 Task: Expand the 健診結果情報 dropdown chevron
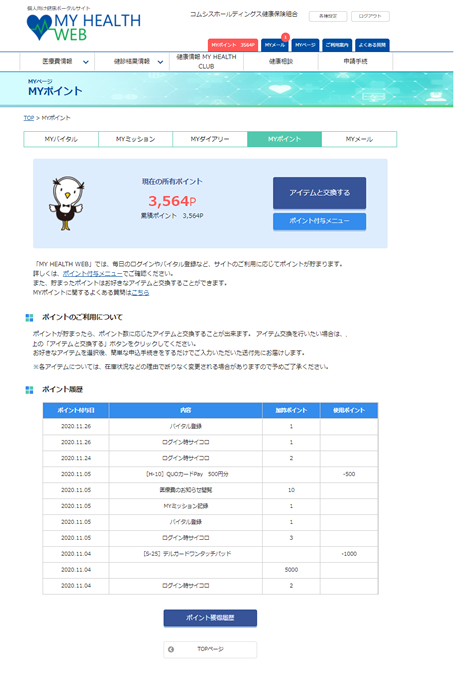coord(160,62)
